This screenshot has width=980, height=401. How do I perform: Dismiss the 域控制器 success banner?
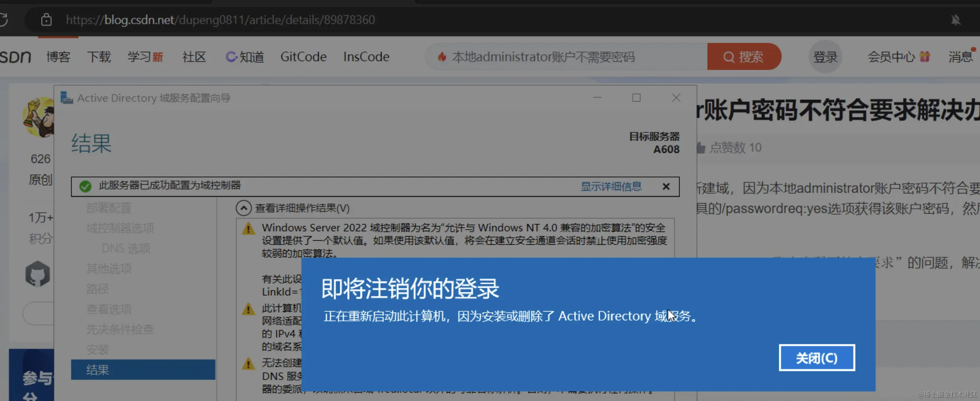(x=666, y=186)
